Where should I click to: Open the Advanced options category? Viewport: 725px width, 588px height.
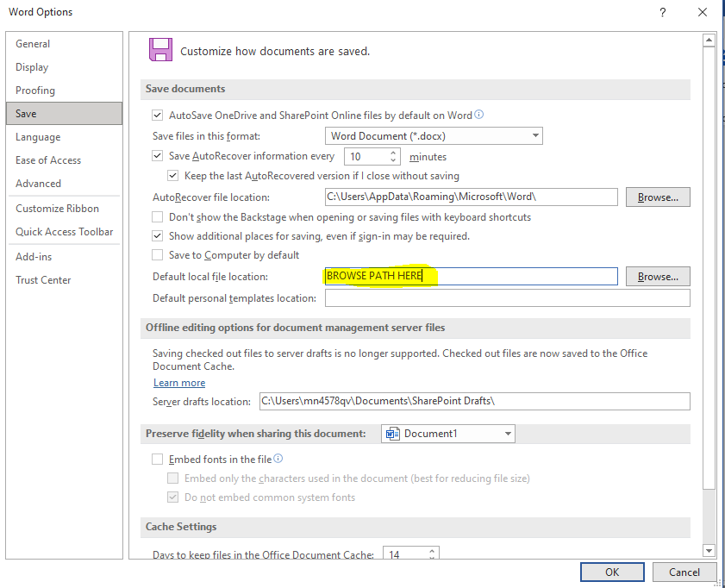pos(39,184)
